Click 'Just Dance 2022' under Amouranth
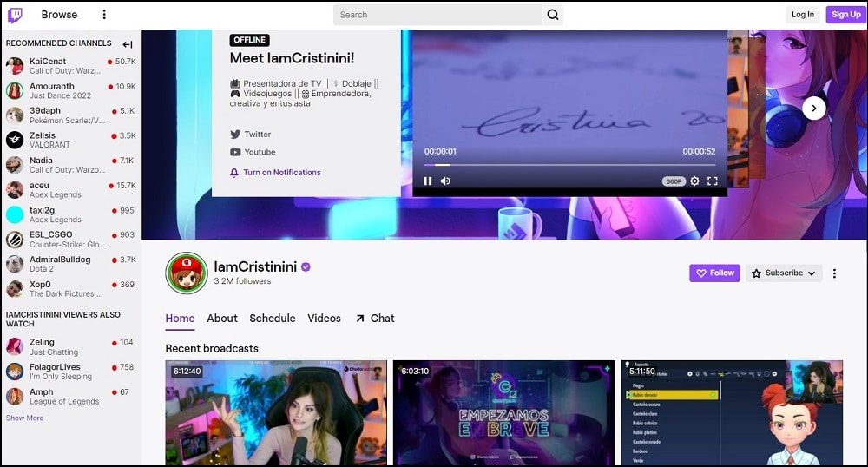This screenshot has height=467, width=868. point(61,95)
